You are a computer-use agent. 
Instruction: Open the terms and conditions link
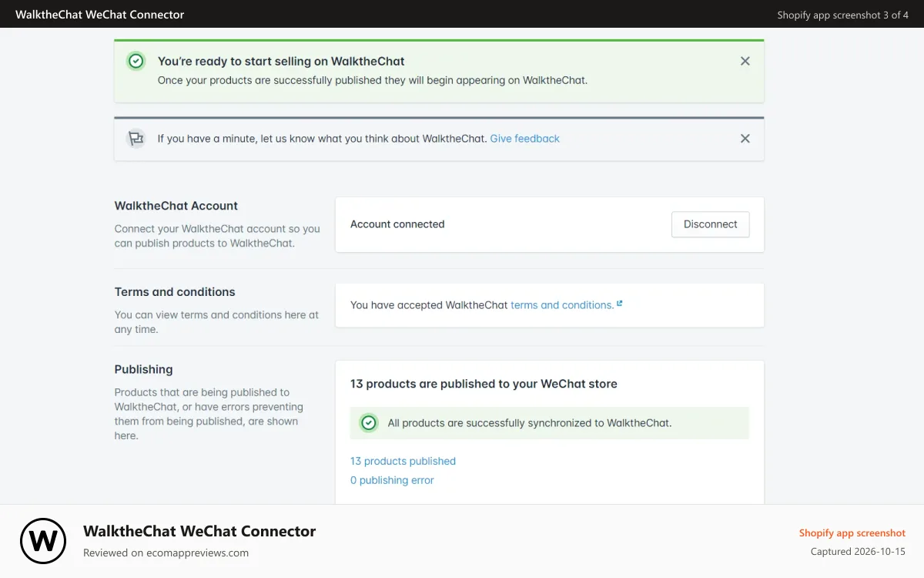562,305
